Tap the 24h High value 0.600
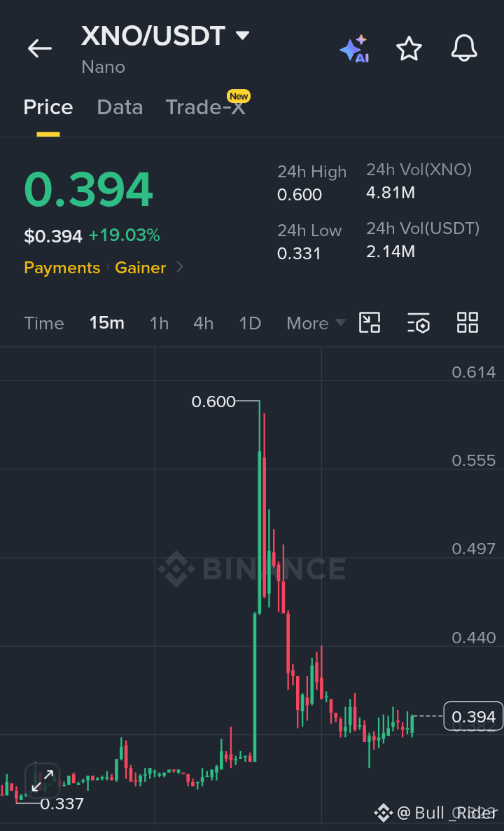Screen dimensions: 504x831 300,195
